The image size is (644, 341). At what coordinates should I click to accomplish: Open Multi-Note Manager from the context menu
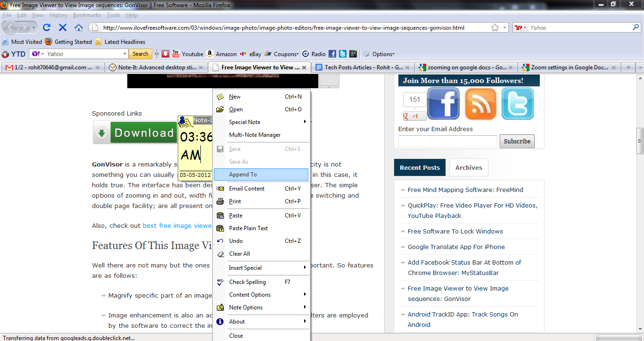(262, 135)
